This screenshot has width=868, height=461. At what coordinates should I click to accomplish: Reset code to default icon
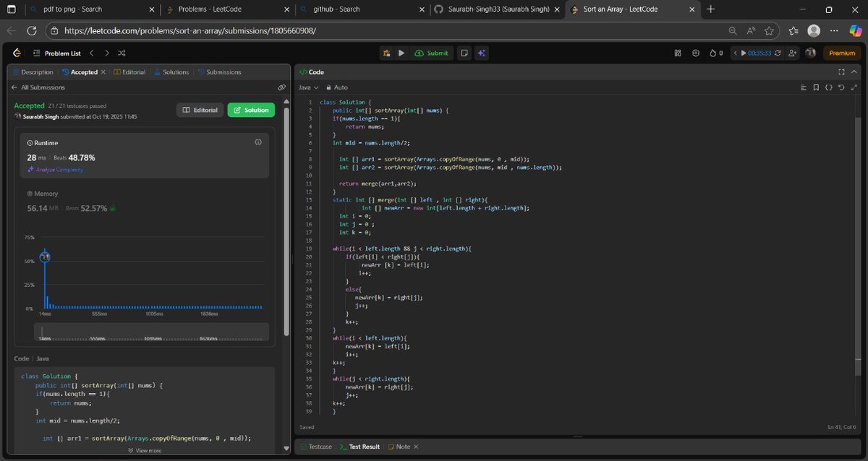point(841,87)
